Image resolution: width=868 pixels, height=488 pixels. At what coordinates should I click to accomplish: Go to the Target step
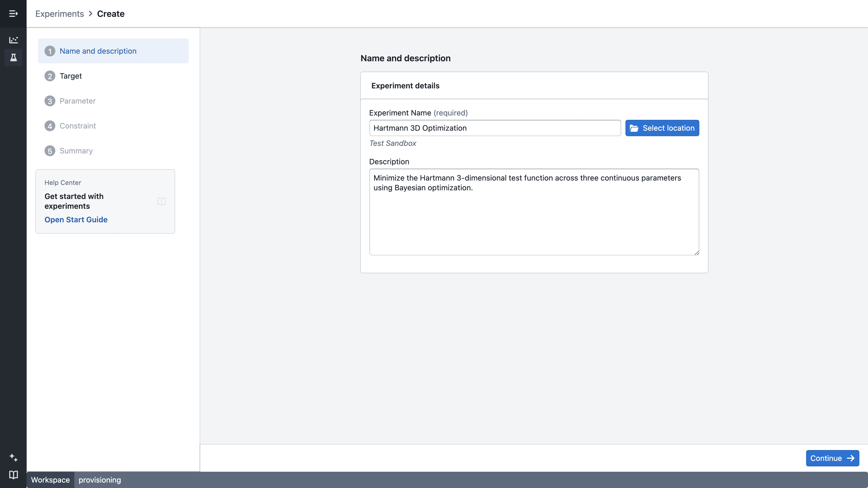(x=113, y=76)
